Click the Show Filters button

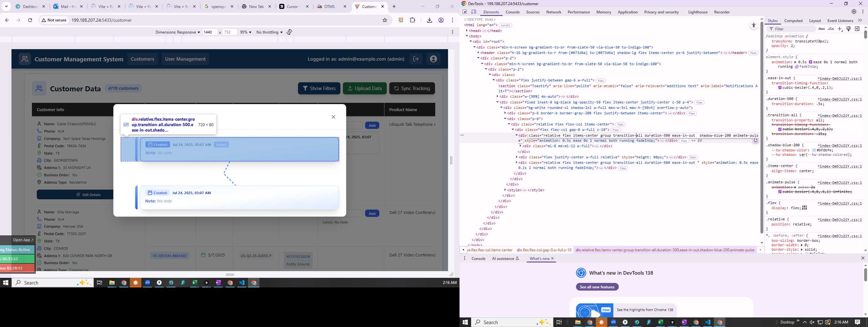coord(319,88)
